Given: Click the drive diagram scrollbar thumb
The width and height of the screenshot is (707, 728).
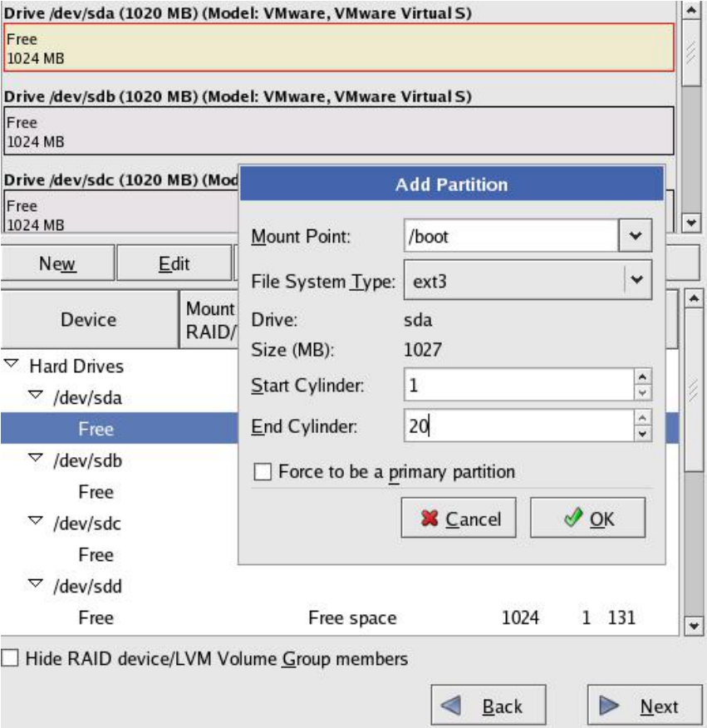Looking at the screenshot, I should tap(691, 52).
